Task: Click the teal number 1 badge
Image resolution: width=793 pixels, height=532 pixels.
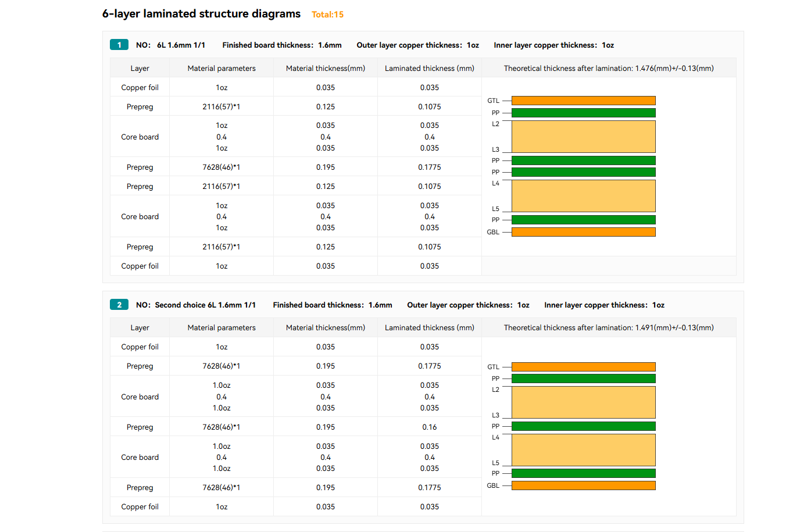Action: tap(119, 45)
